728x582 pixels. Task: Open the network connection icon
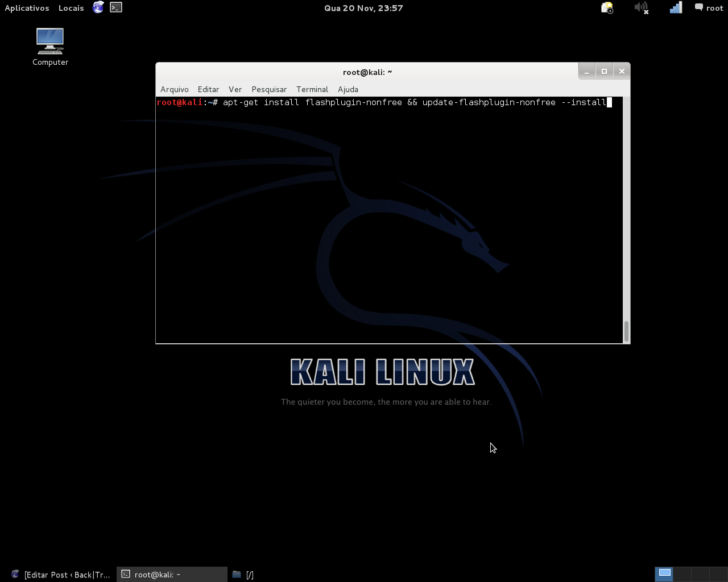click(676, 8)
